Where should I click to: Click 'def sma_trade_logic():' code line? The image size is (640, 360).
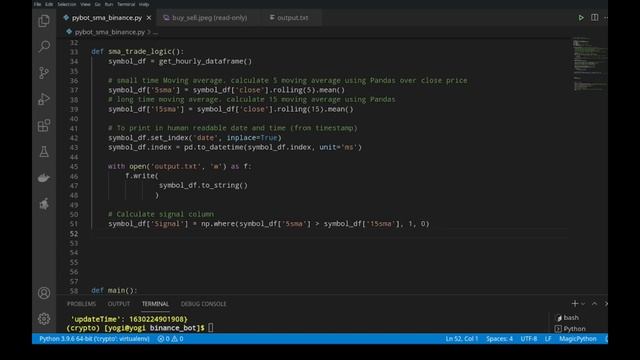pos(138,51)
